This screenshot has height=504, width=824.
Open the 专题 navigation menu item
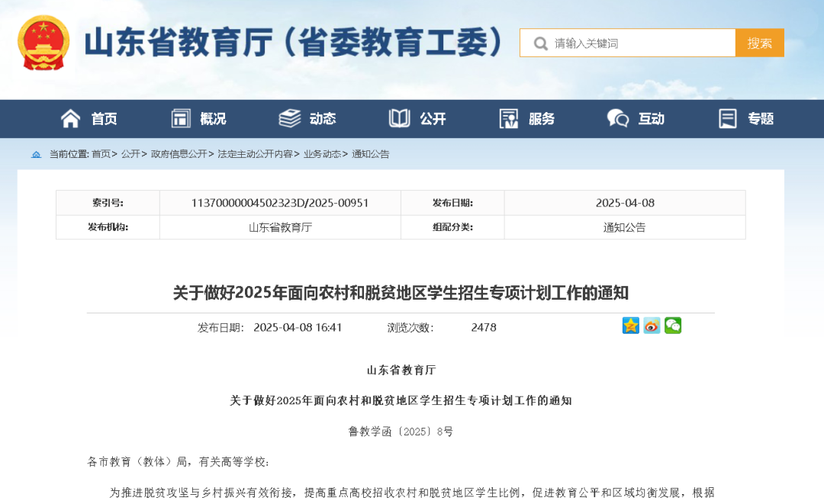(x=761, y=119)
